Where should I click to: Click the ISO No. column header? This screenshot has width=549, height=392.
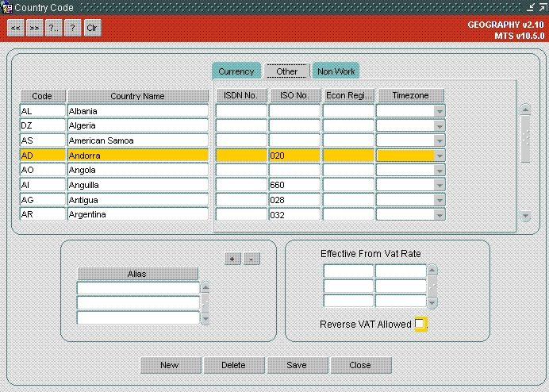[295, 95]
